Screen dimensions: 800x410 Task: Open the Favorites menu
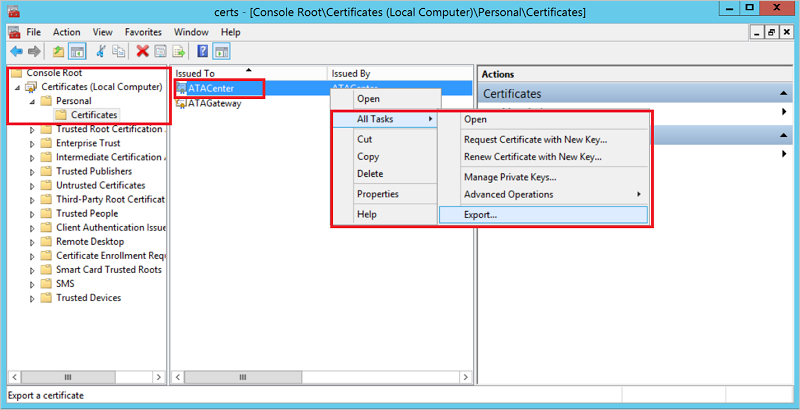[143, 32]
